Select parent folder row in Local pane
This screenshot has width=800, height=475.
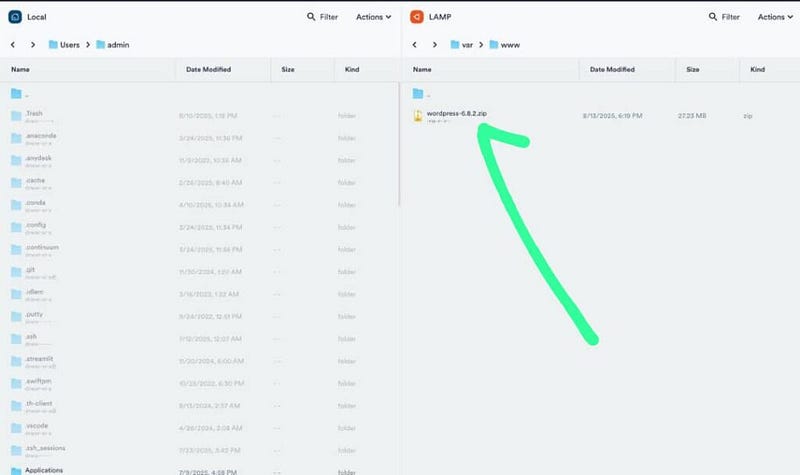[199, 94]
